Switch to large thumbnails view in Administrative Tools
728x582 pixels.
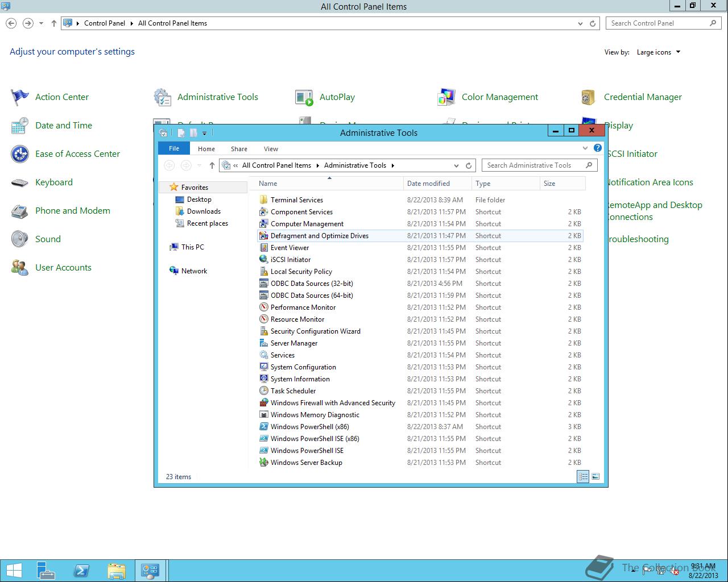[x=595, y=477]
